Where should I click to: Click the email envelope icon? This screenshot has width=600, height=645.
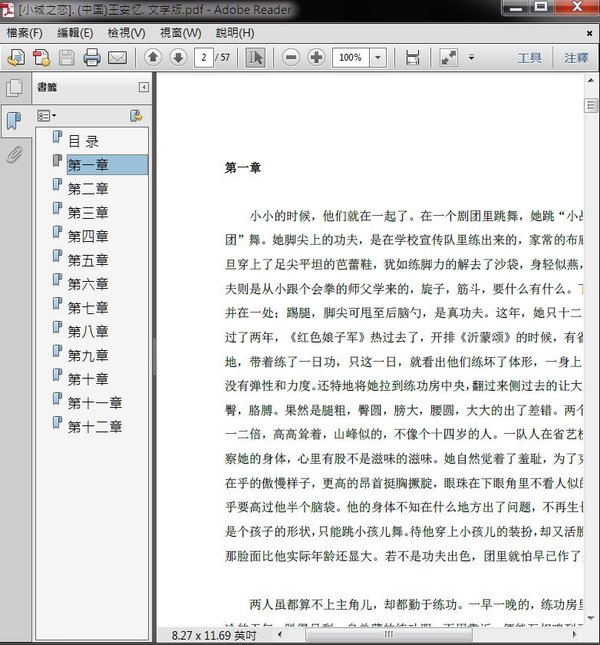pos(116,57)
